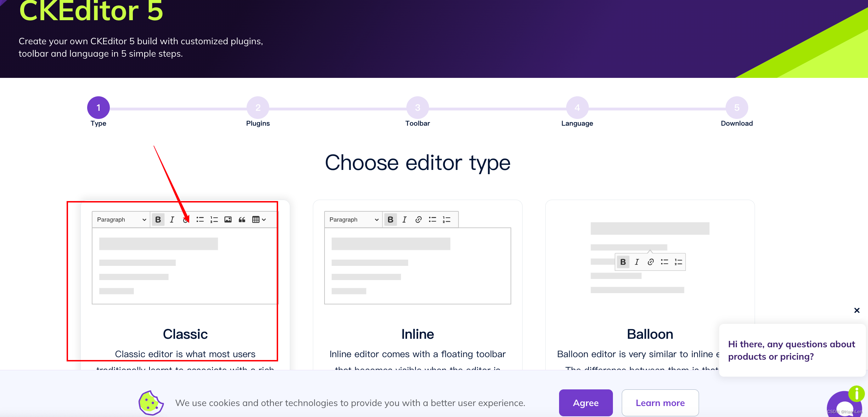Click bulleted list icon in Classic toolbar
Viewport: 868px width, 417px height.
tap(200, 219)
